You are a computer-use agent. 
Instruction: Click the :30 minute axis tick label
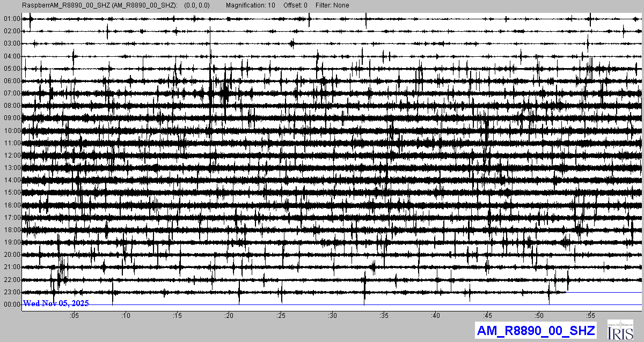[x=332, y=315]
